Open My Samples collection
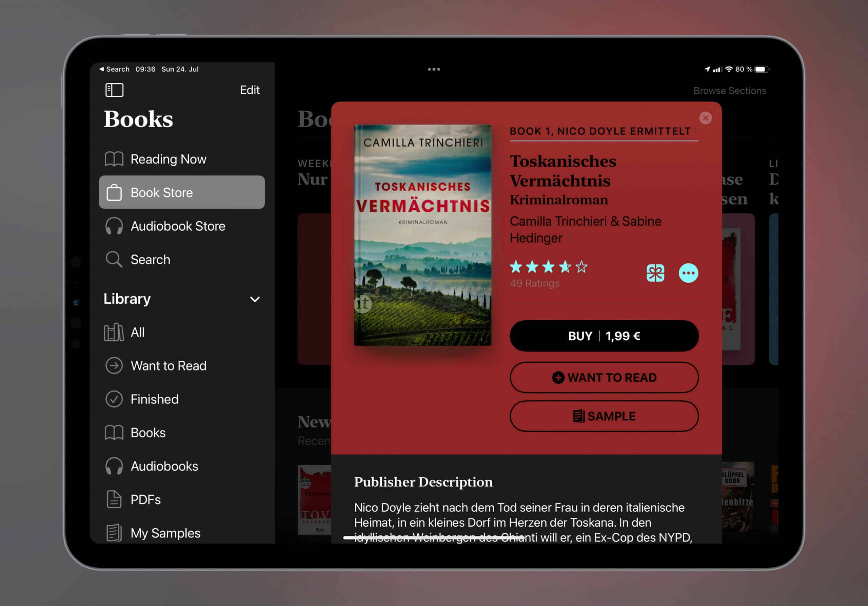The image size is (868, 606). (182, 533)
